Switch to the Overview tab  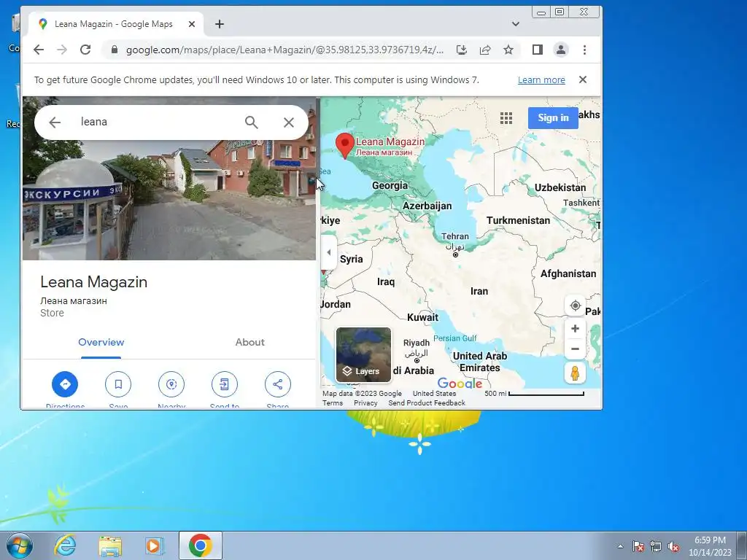coord(101,343)
